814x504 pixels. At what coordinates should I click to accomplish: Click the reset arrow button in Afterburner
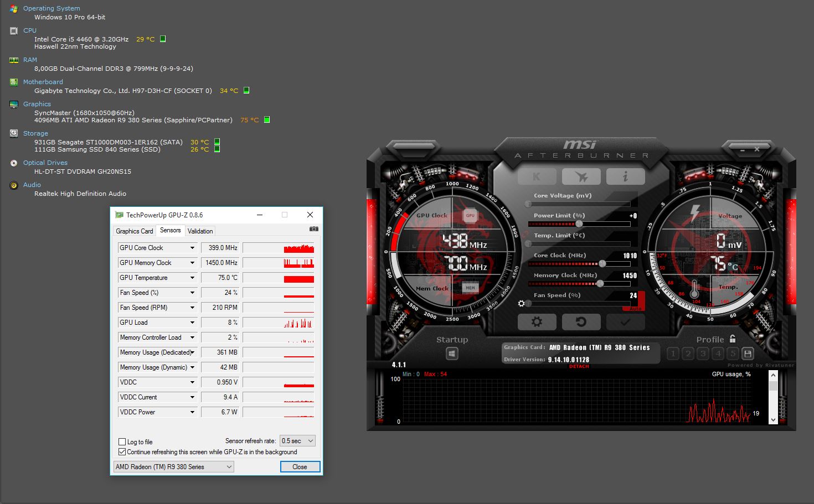pyautogui.click(x=581, y=321)
